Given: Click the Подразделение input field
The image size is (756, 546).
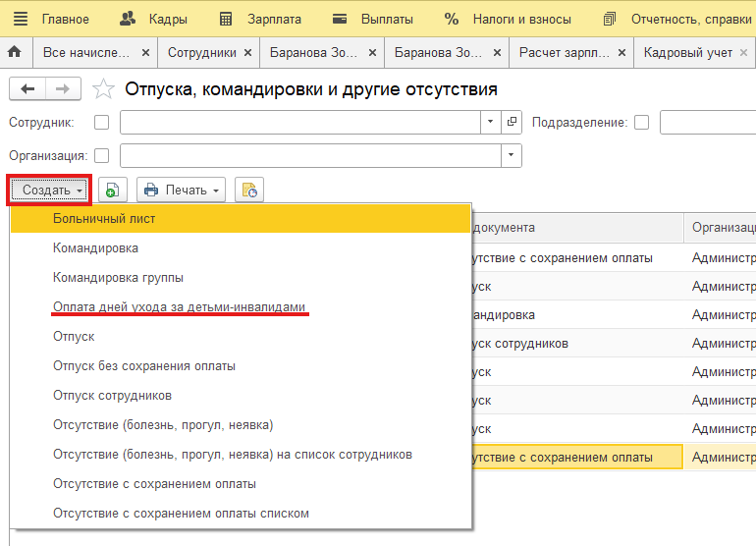Looking at the screenshot, I should click(708, 123).
